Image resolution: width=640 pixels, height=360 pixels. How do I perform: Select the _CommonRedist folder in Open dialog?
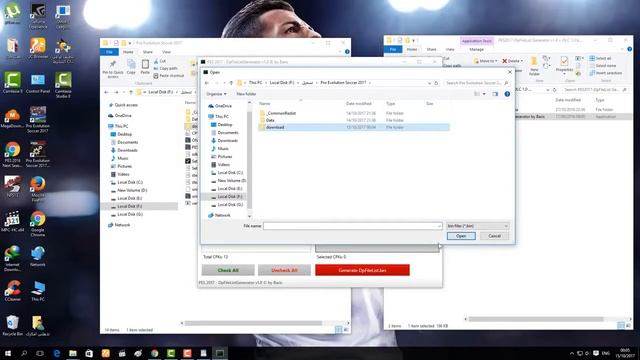[x=281, y=113]
